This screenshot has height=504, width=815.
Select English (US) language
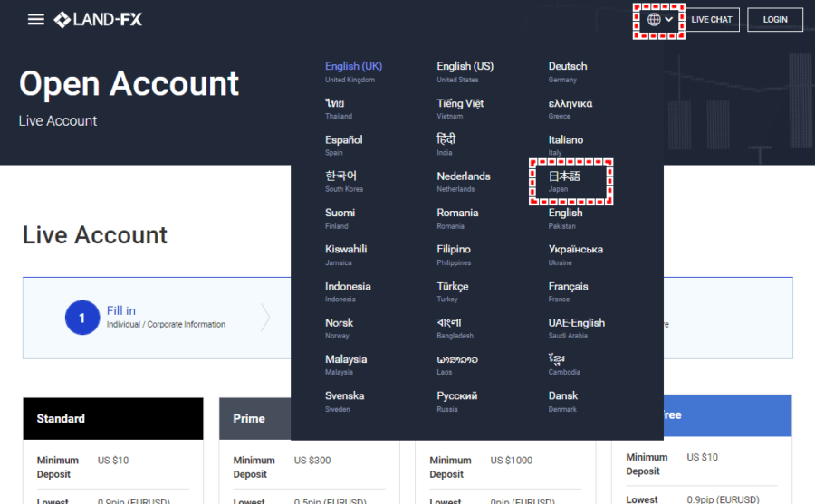click(465, 71)
